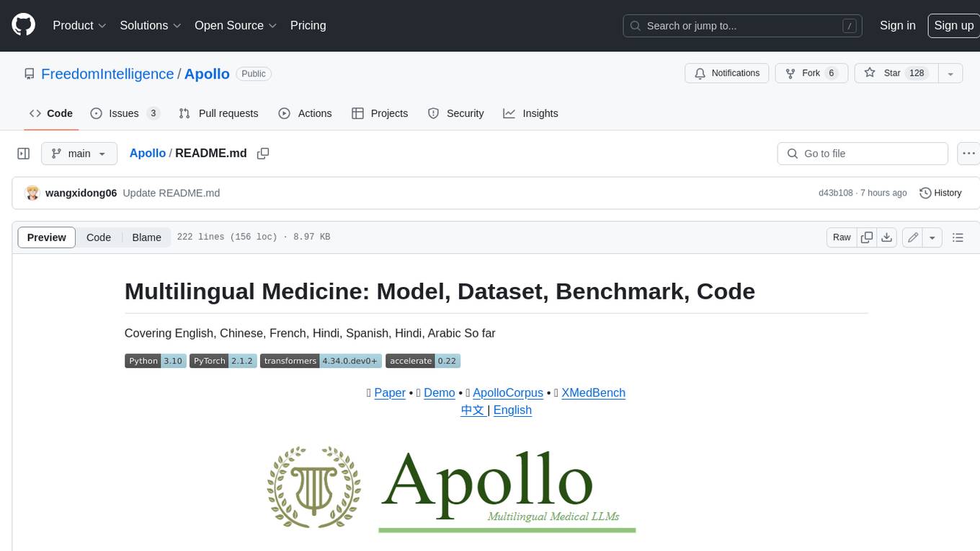Viewport: 980px width, 551px height.
Task: Open the Pull requests tab
Action: pyautogui.click(x=218, y=113)
